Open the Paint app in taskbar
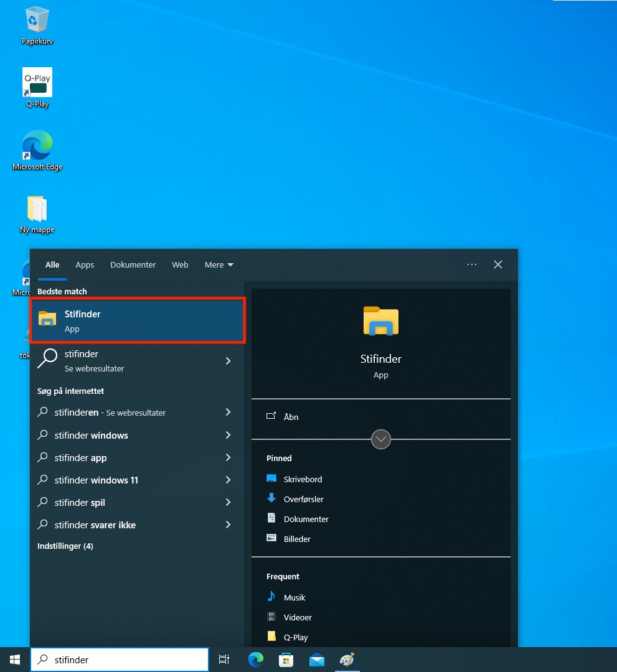The width and height of the screenshot is (617, 672). click(x=347, y=660)
